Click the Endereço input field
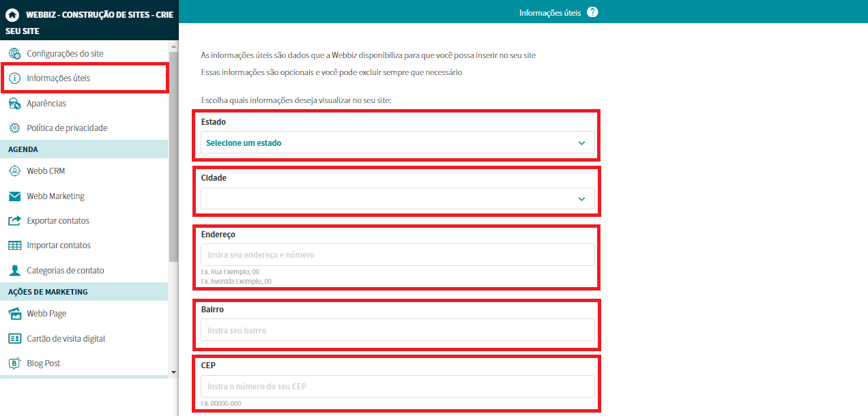Image resolution: width=868 pixels, height=416 pixels. coord(397,255)
